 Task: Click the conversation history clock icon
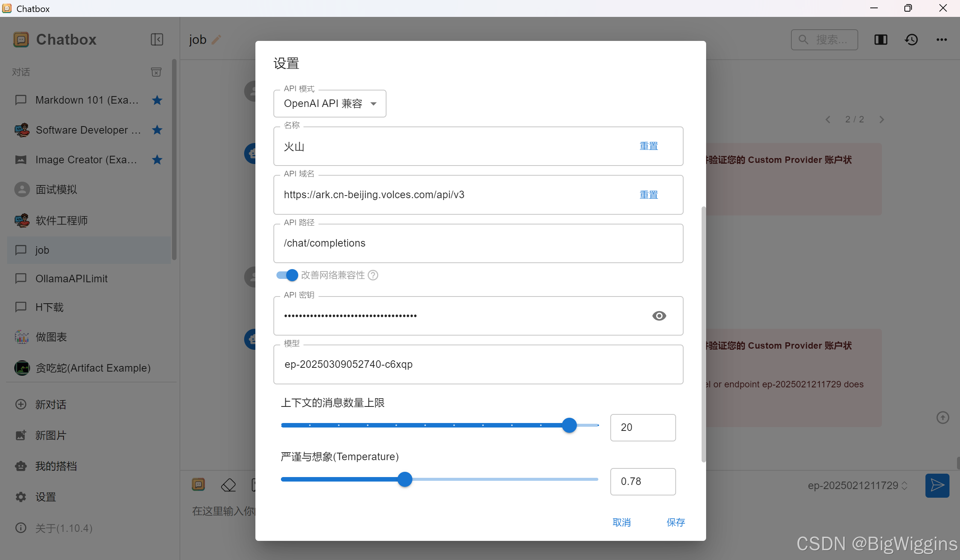(911, 39)
